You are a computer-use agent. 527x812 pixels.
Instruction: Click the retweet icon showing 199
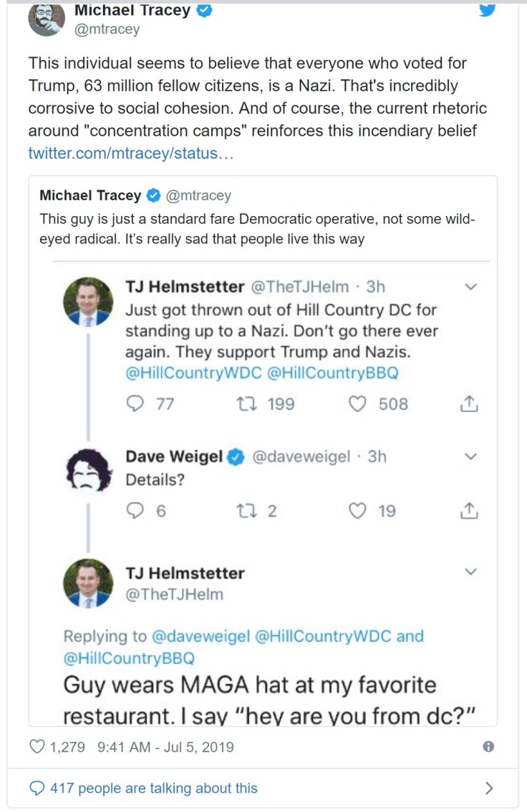coord(243,404)
